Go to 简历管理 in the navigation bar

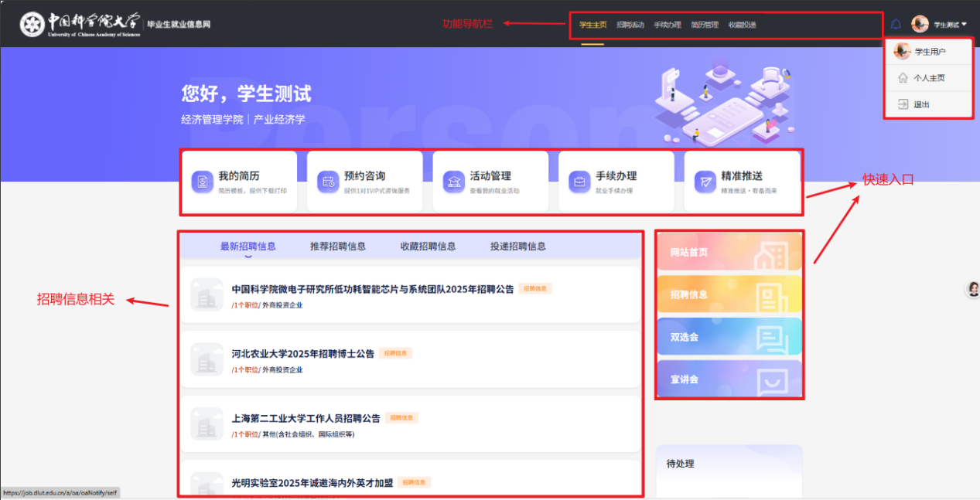click(x=705, y=25)
